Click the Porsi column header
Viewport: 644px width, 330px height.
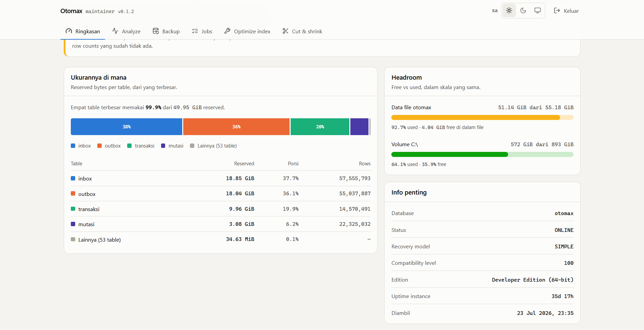293,164
